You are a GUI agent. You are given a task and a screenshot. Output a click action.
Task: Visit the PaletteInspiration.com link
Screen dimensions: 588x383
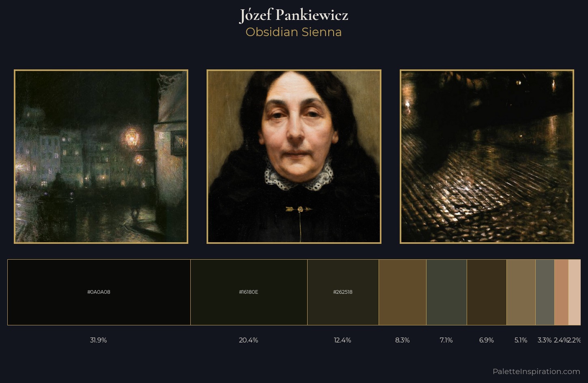pyautogui.click(x=536, y=371)
